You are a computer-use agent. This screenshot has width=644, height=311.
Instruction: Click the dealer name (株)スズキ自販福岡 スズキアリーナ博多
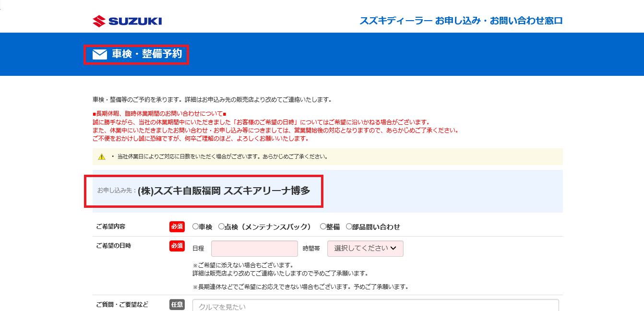pyautogui.click(x=224, y=191)
